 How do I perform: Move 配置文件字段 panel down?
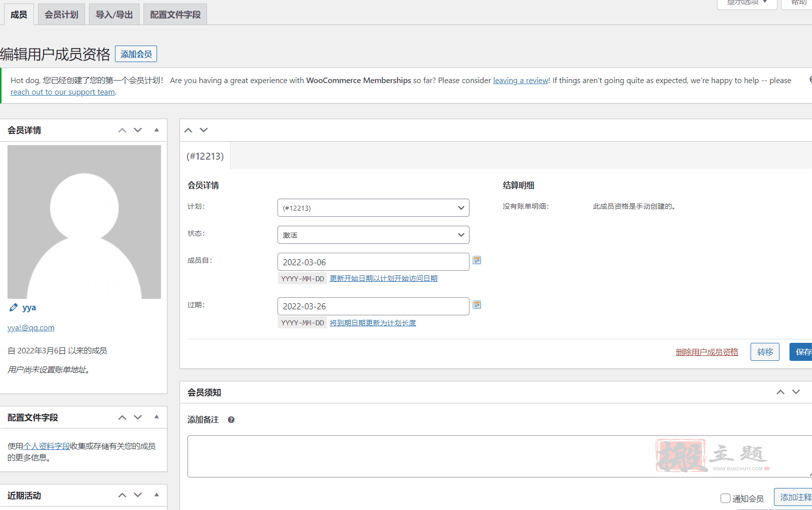point(138,417)
